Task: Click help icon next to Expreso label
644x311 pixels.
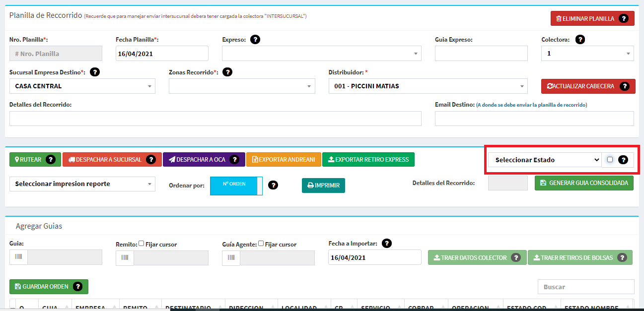Action: point(255,40)
